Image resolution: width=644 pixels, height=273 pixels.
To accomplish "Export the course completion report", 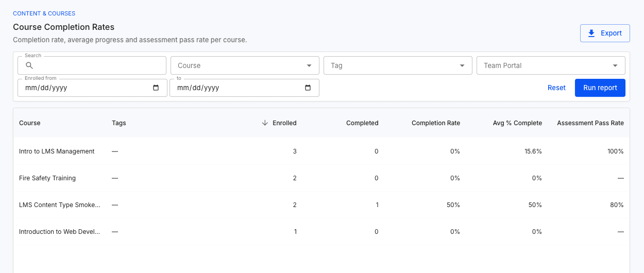I will [605, 33].
